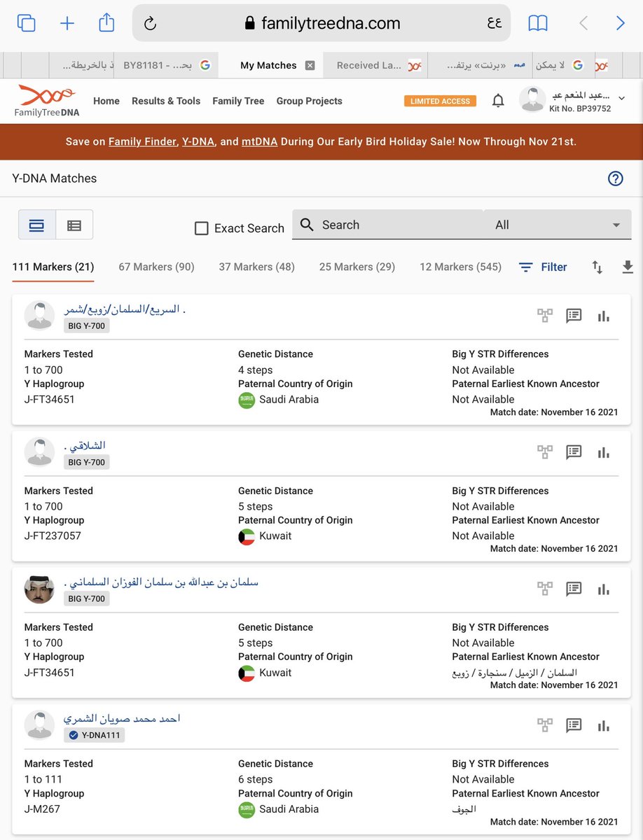Open match name الشلاقي
Viewport: 643px width, 840px height.
coord(85,446)
